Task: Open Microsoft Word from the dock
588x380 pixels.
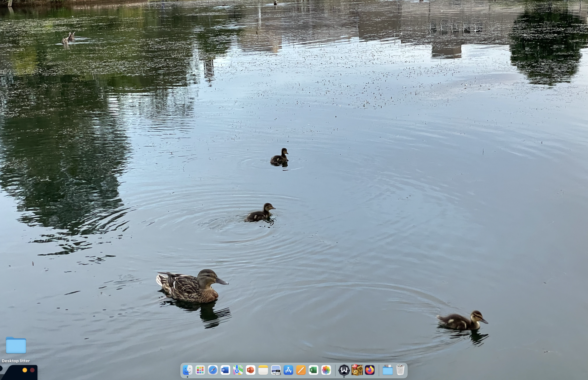Action: pos(225,370)
